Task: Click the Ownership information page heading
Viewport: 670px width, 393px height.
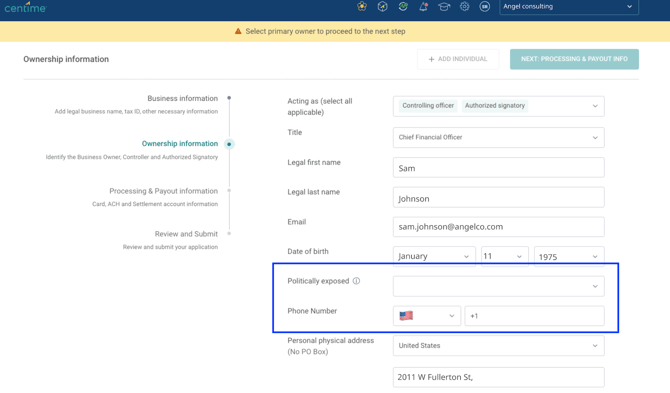Action: 66,59
